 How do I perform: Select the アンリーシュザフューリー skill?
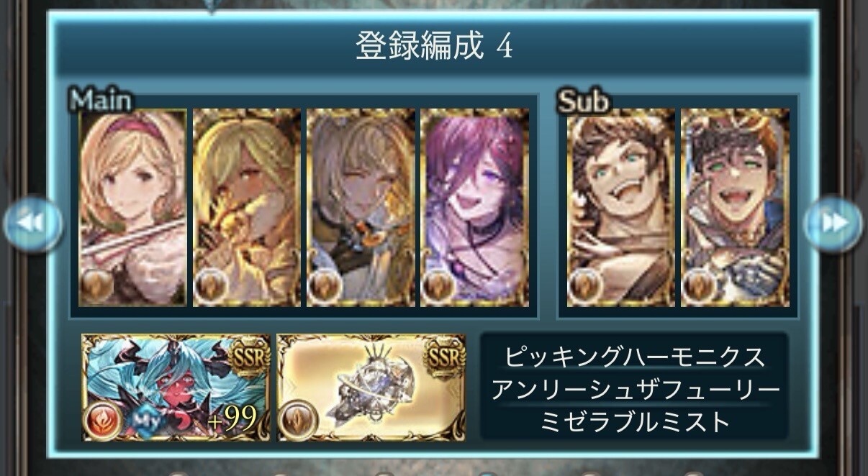pyautogui.click(x=634, y=390)
